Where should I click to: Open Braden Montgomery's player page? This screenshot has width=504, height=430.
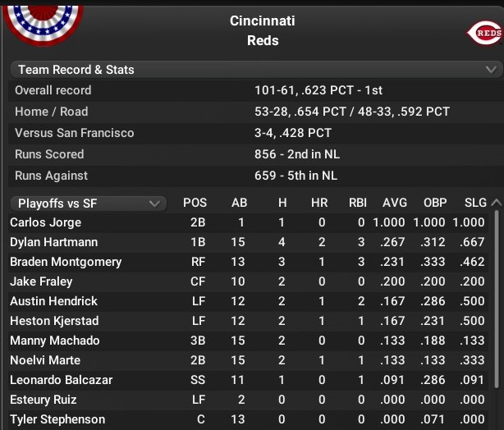66,262
